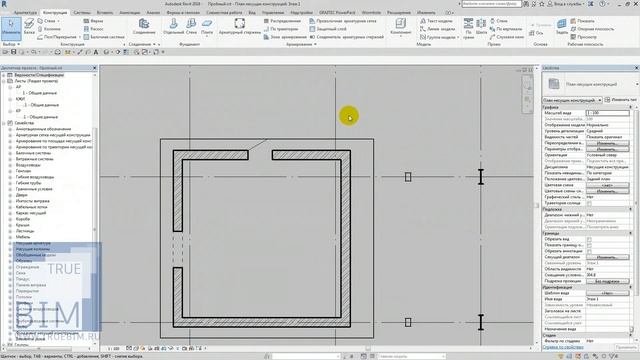Expand Ведомости/Спецификации tree node
The height and width of the screenshot is (360, 640).
pyautogui.click(x=4, y=75)
